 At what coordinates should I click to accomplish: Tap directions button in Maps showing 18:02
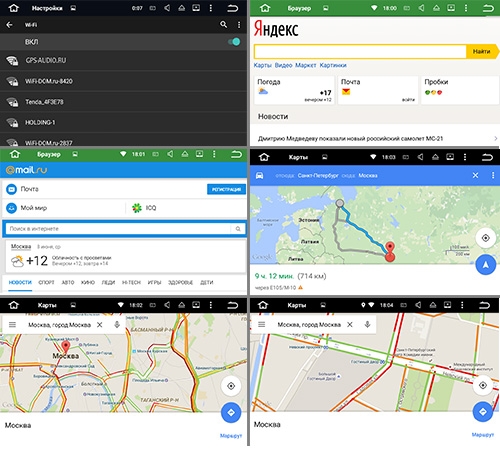(231, 413)
